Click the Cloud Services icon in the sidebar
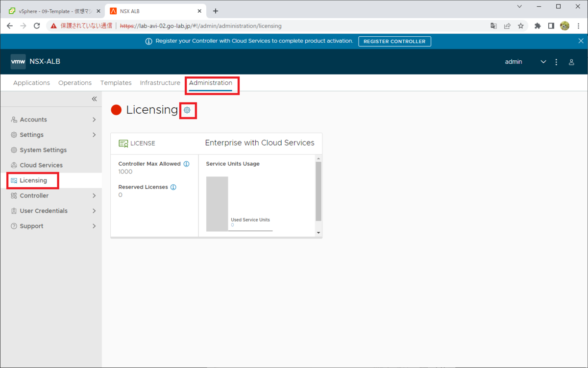588x368 pixels. click(14, 165)
